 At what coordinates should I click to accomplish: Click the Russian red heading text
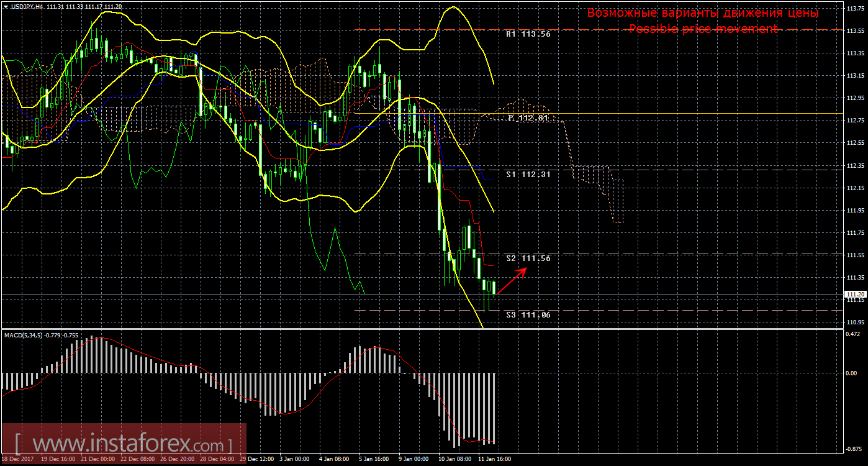coord(703,13)
